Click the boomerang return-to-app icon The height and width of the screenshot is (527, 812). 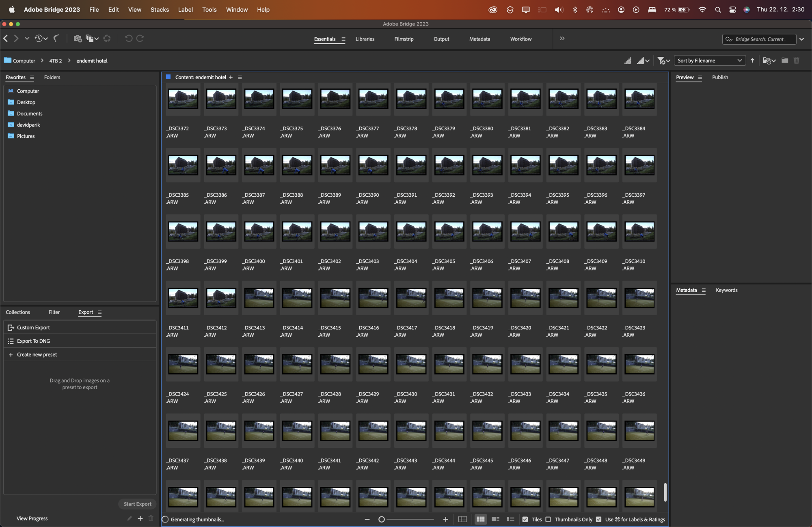click(56, 39)
